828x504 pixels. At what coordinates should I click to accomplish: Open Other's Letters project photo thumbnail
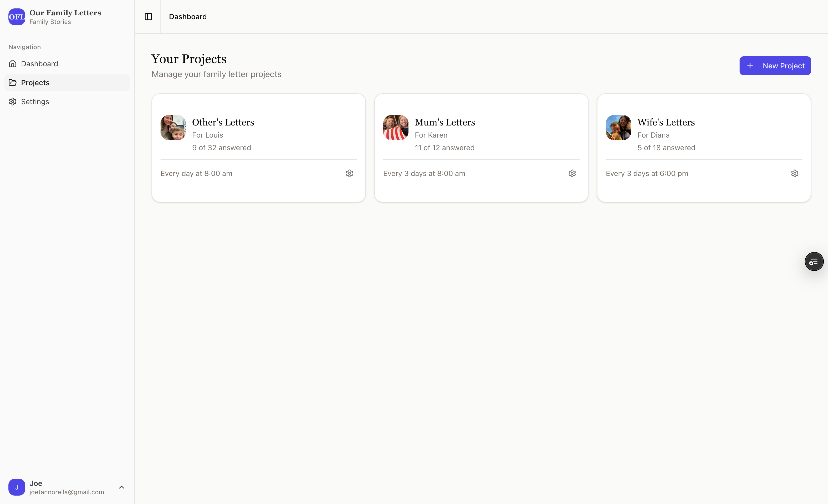coord(173,128)
